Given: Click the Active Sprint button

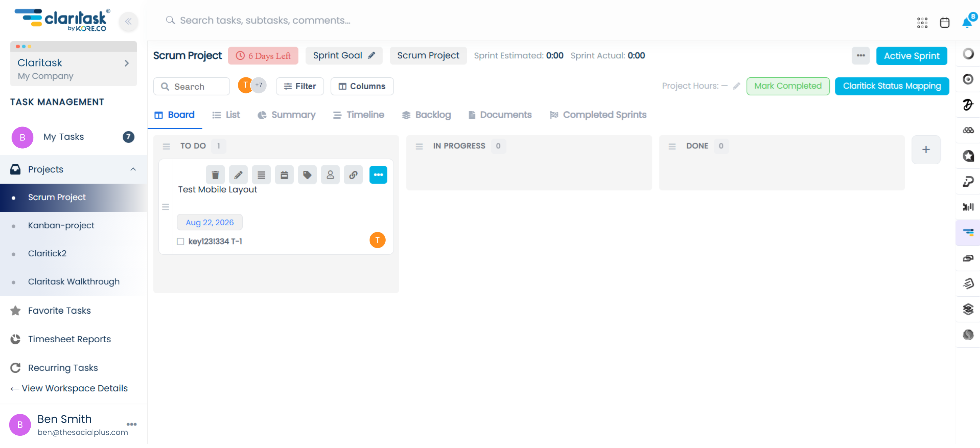Looking at the screenshot, I should tap(912, 56).
